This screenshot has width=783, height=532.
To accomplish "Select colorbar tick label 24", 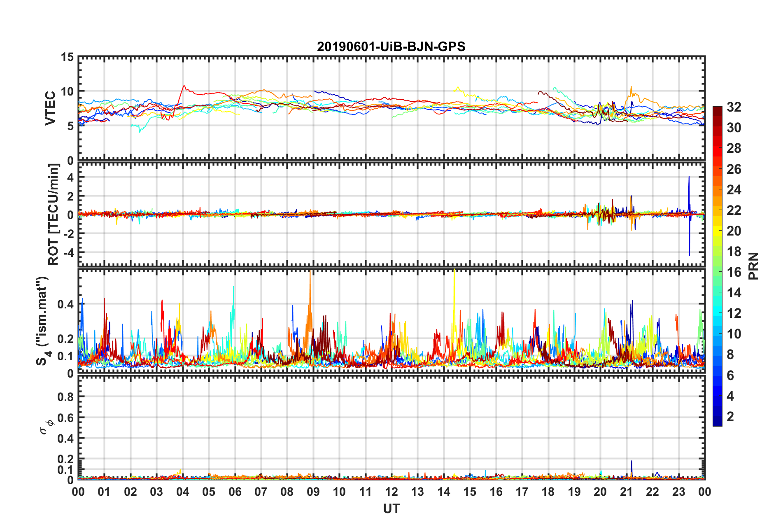I will coord(734,189).
